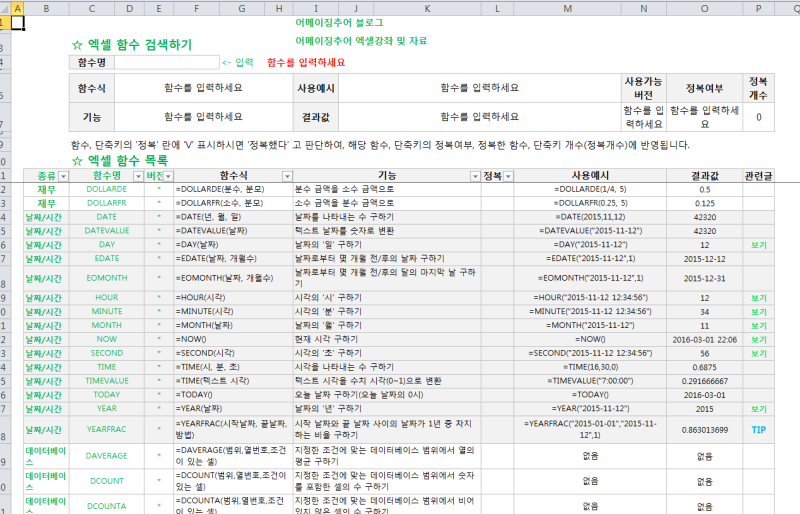Viewport: 800px width, 514px height.
Task: Open the 보기 link in the NOW row
Action: tap(758, 339)
